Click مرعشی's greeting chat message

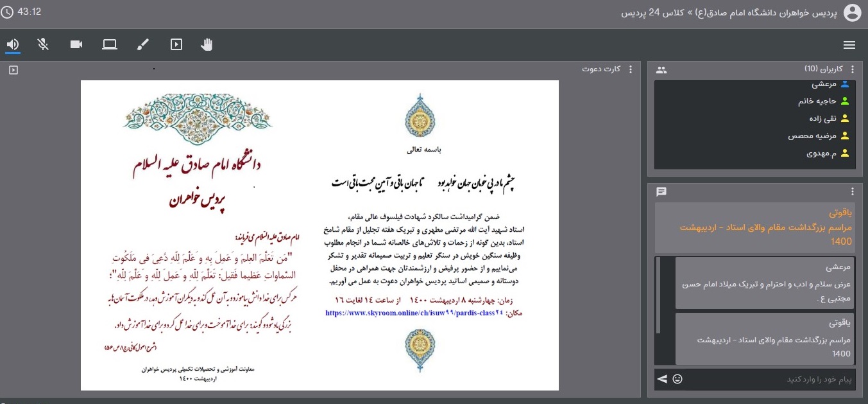point(765,283)
